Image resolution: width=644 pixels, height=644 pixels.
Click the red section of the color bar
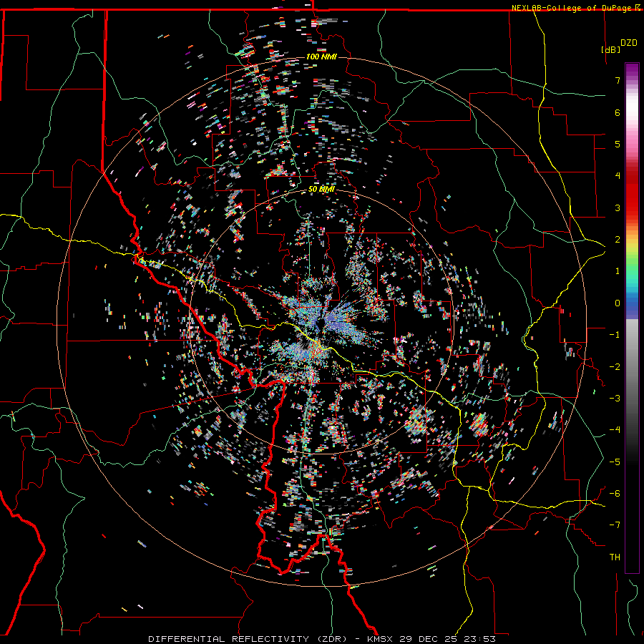[x=632, y=193]
